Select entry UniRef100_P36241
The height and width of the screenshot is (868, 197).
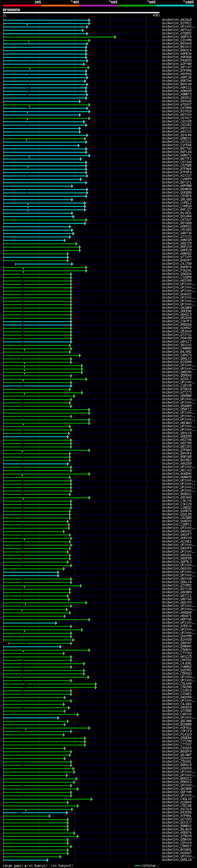[x=177, y=271]
